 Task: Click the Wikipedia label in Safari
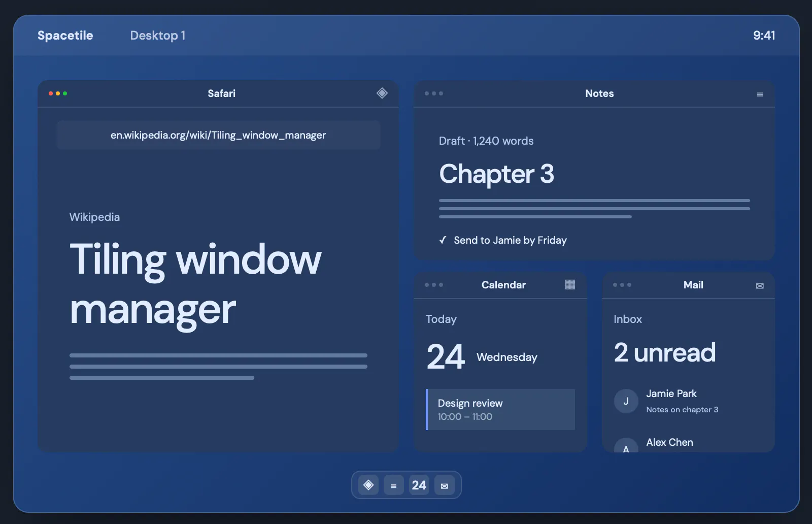(x=94, y=217)
